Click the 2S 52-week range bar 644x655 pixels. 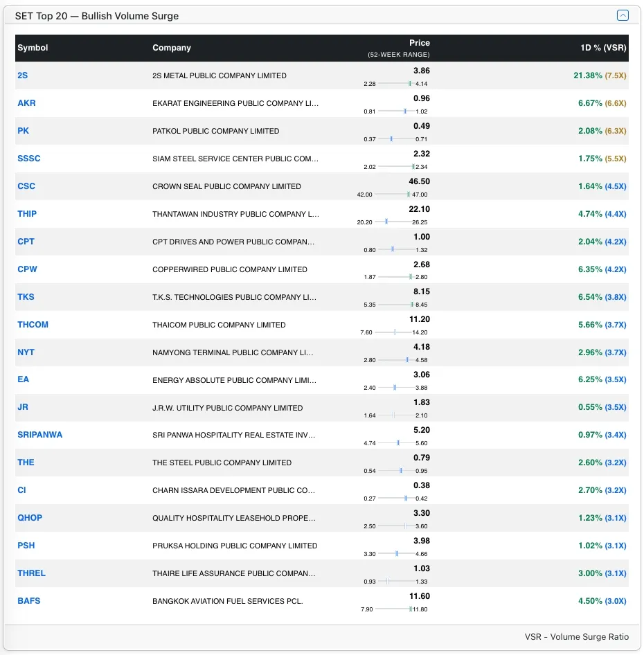click(x=396, y=84)
